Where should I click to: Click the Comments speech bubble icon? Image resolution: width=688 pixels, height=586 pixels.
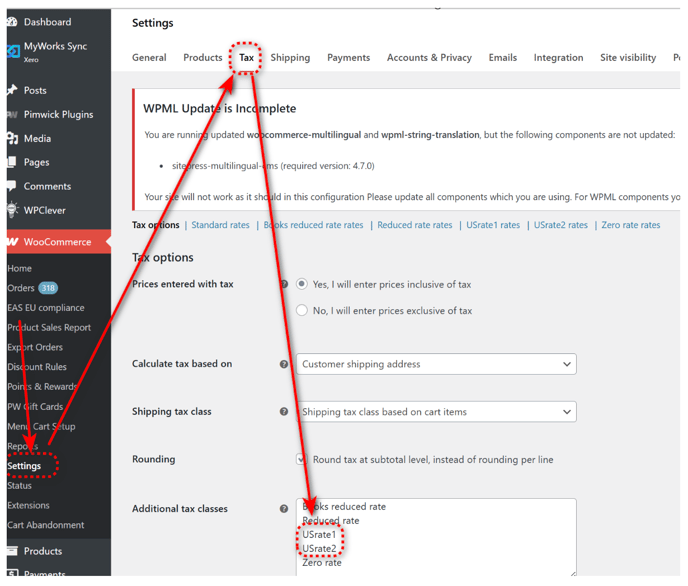coord(12,186)
